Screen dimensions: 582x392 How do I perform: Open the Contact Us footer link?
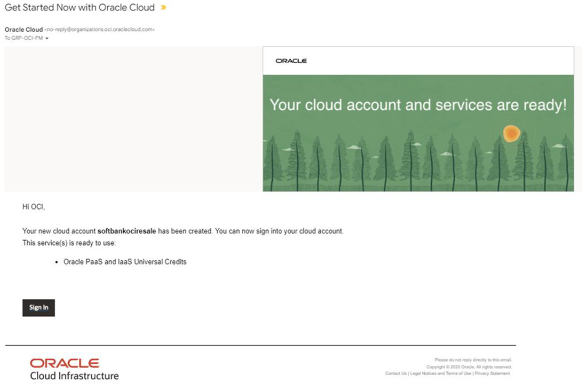396,373
